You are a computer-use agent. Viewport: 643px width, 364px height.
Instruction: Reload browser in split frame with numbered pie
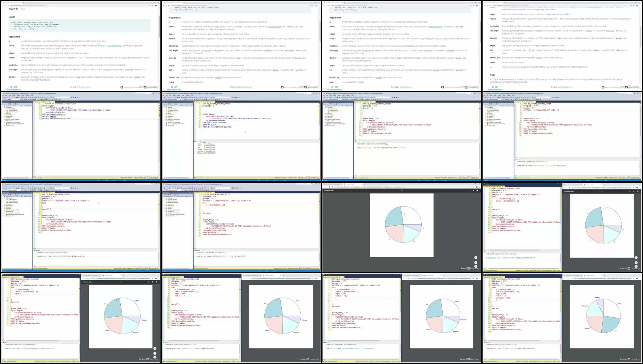pyautogui.click(x=569, y=188)
